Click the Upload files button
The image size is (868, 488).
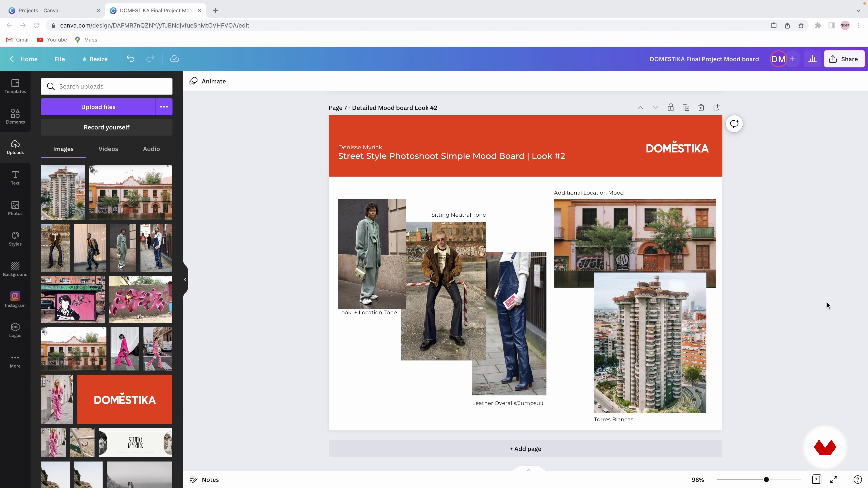(x=98, y=107)
